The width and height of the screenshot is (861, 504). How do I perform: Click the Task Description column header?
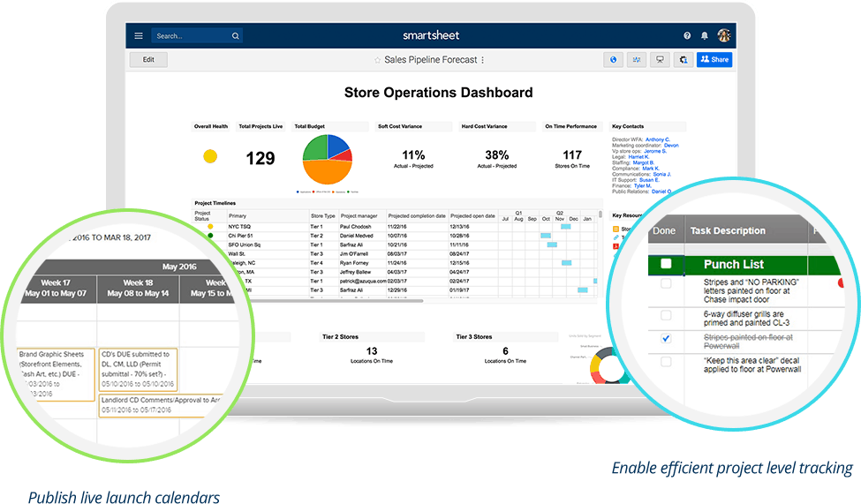728,231
